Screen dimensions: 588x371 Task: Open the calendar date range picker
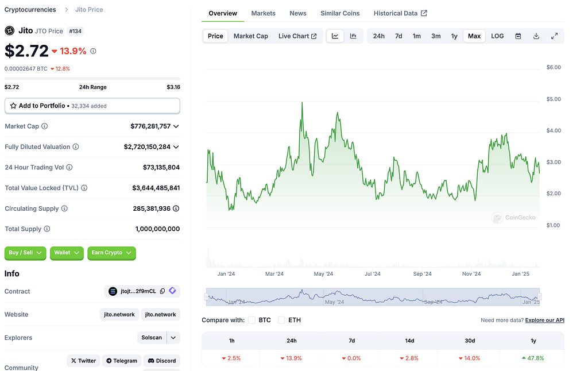518,36
